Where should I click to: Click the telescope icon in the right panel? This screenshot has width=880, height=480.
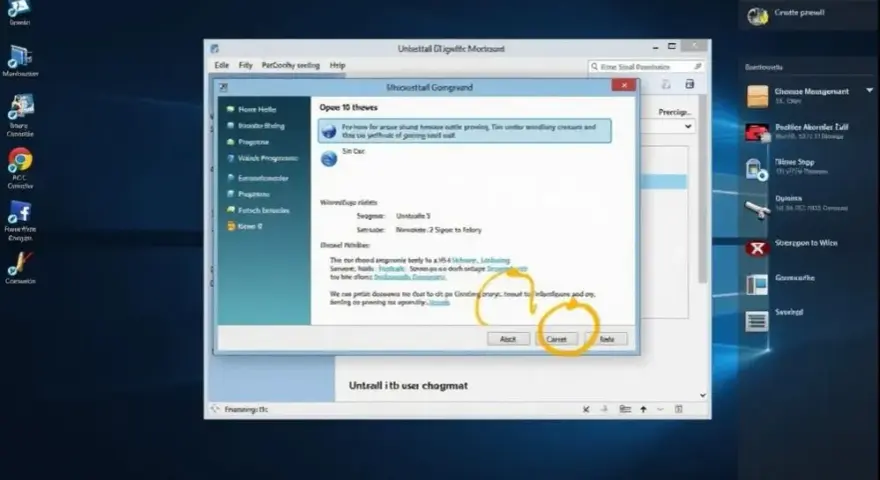757,209
